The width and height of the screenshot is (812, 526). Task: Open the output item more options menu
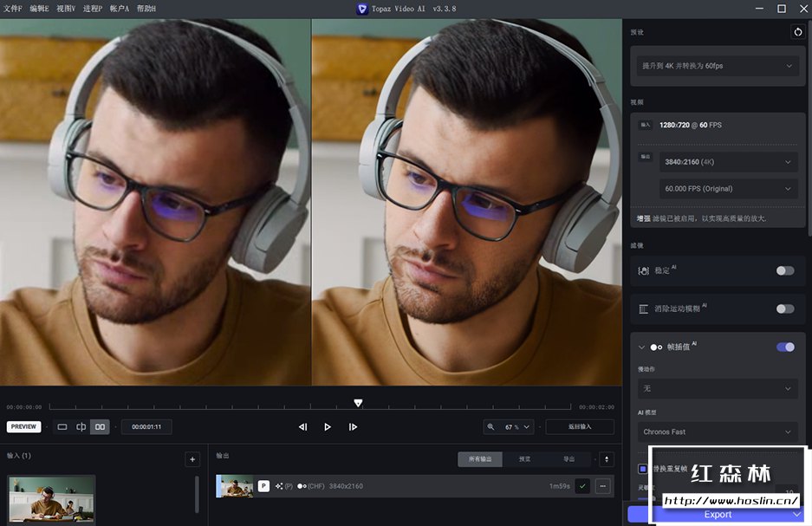602,486
